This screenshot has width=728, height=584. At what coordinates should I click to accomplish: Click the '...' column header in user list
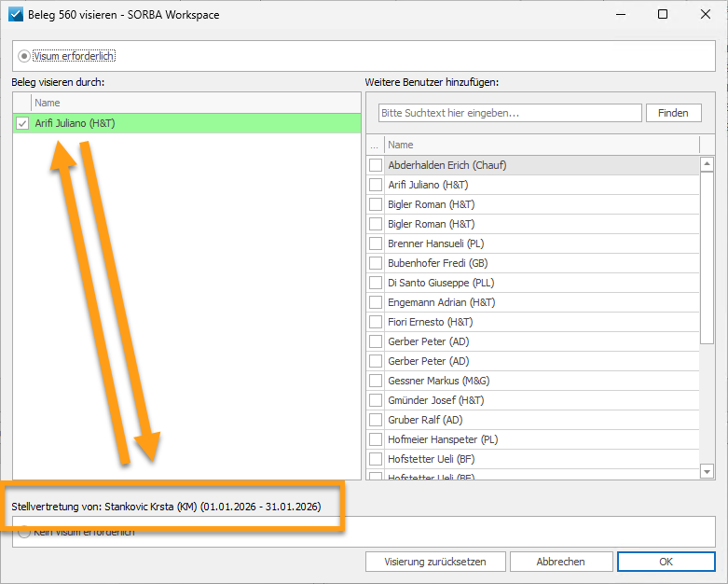coord(375,145)
